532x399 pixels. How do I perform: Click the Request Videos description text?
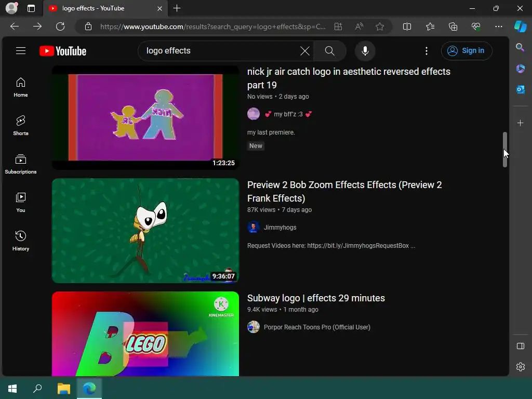click(331, 246)
